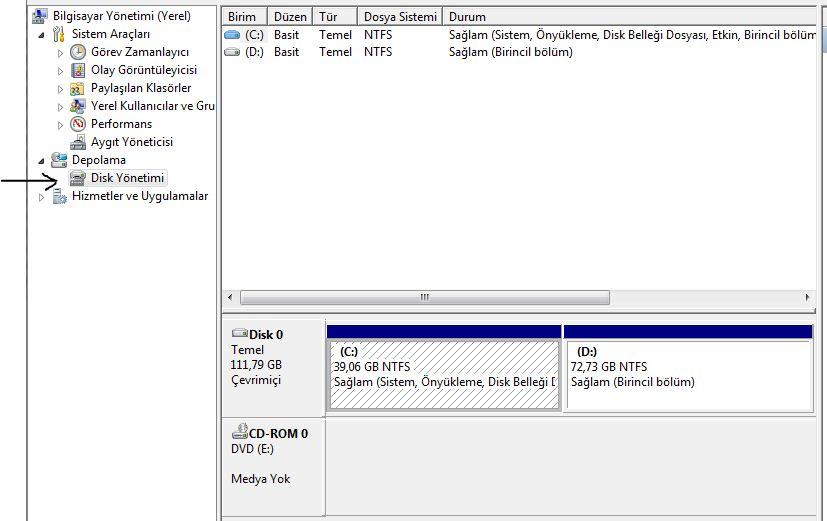Click the Sağlam (Birincil bölüm) status in list

[511, 52]
